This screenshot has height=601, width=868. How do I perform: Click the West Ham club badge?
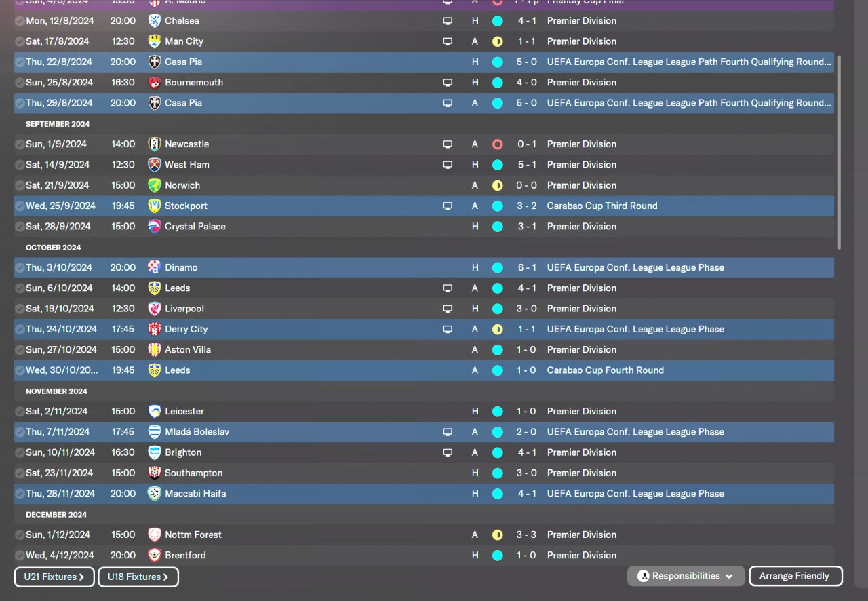[x=155, y=165]
